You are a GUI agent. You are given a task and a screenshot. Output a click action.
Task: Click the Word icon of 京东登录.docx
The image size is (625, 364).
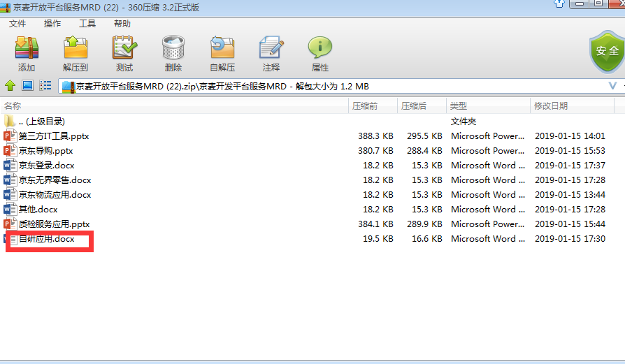10,166
